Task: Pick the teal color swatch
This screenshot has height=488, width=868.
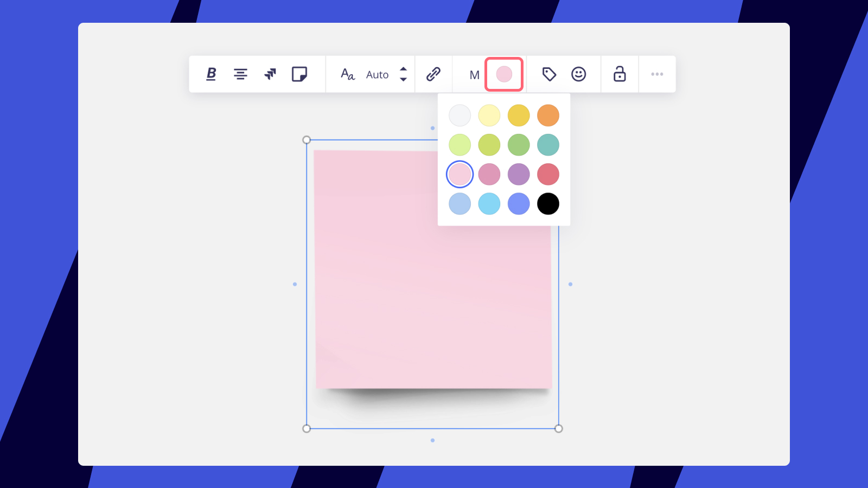Action: click(x=548, y=145)
